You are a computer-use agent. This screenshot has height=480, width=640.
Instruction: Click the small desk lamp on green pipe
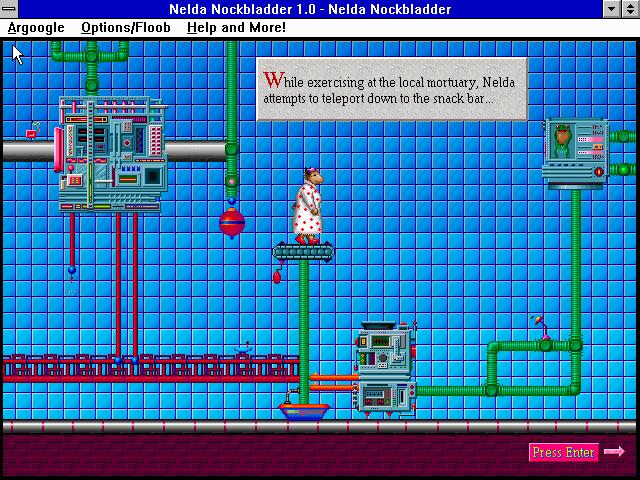(540, 327)
